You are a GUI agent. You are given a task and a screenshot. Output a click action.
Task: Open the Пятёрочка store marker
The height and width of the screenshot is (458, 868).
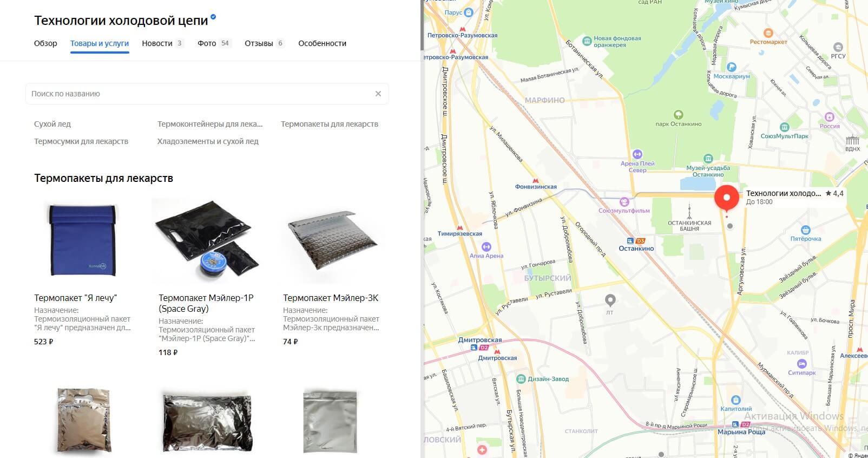(805, 230)
